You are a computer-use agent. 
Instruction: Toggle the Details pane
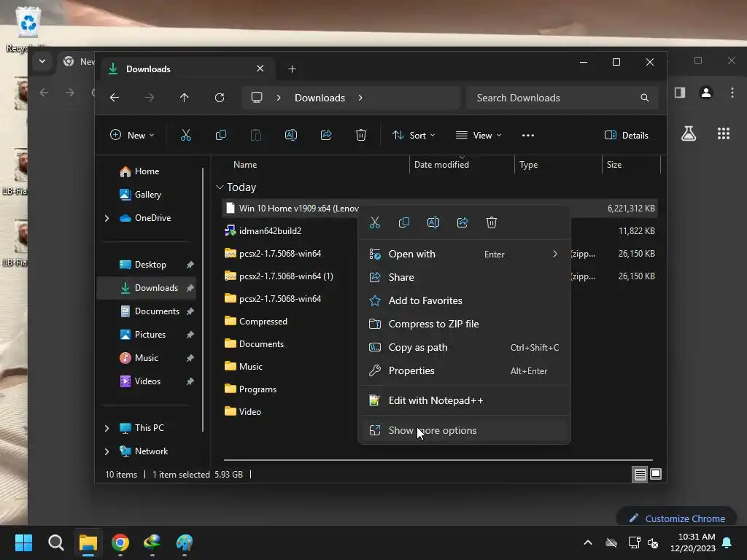click(626, 135)
